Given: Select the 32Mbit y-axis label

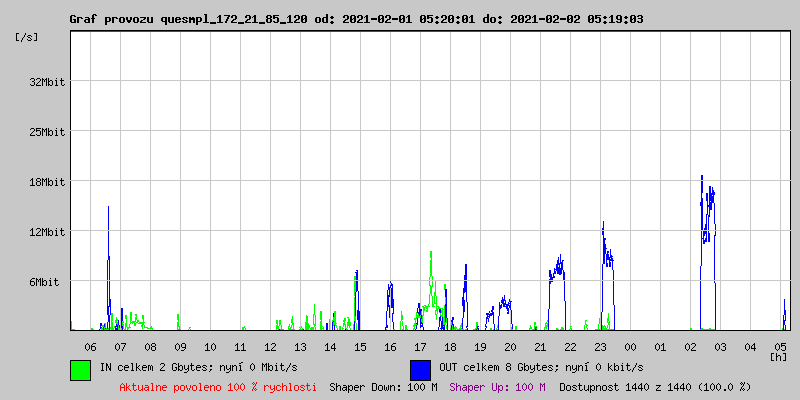Looking at the screenshot, I should click(47, 82).
